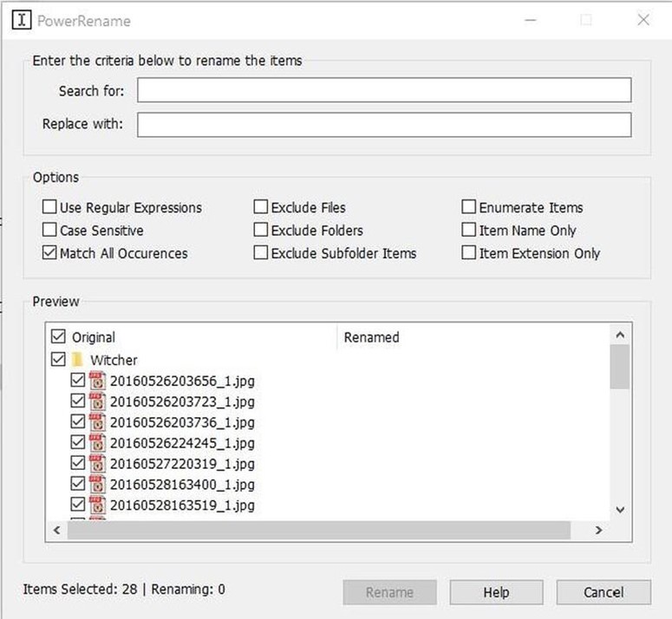
Task: Click the horizontal scroll right arrow
Action: pyautogui.click(x=598, y=531)
